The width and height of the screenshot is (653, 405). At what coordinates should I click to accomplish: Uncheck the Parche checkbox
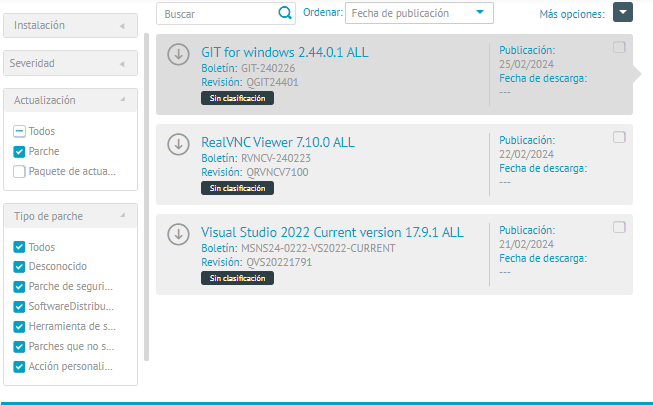click(x=19, y=152)
